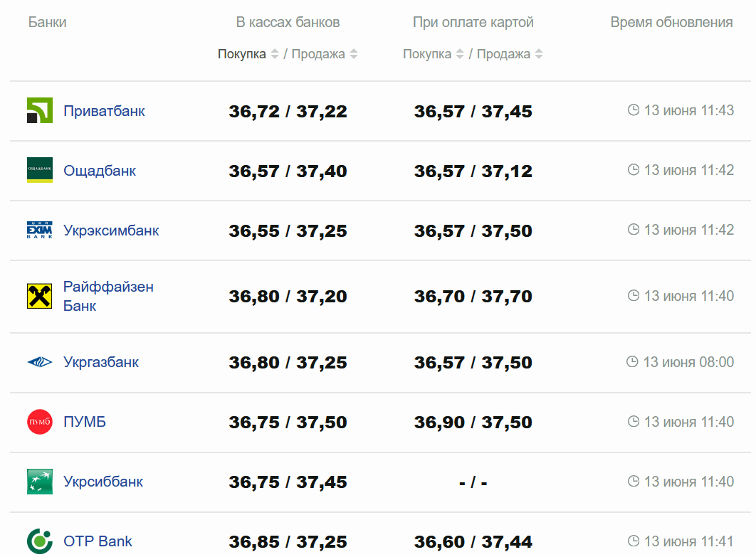This screenshot has height=557, width=756.
Task: Click the OTP Bank logo icon
Action: [x=40, y=541]
